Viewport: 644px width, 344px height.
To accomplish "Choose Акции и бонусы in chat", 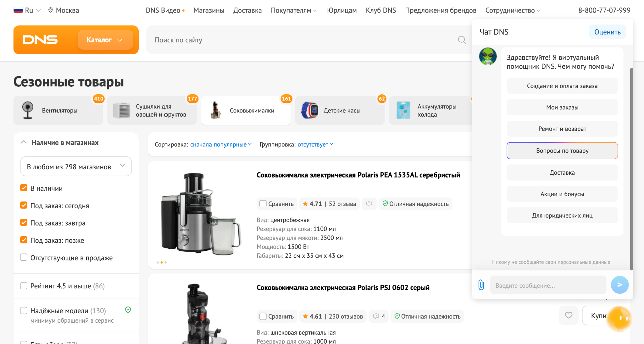I will (562, 194).
